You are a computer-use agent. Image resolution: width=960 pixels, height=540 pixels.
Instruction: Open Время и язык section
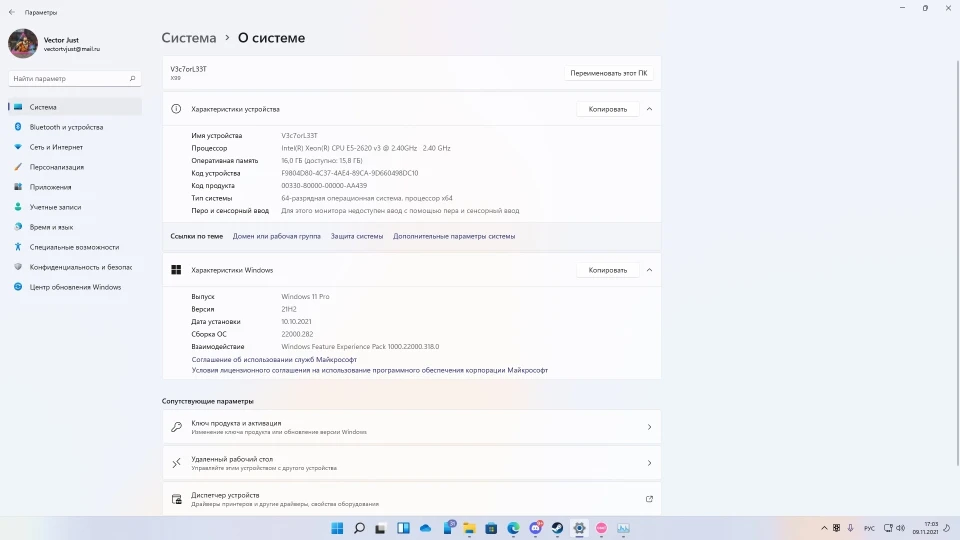[x=75, y=227]
